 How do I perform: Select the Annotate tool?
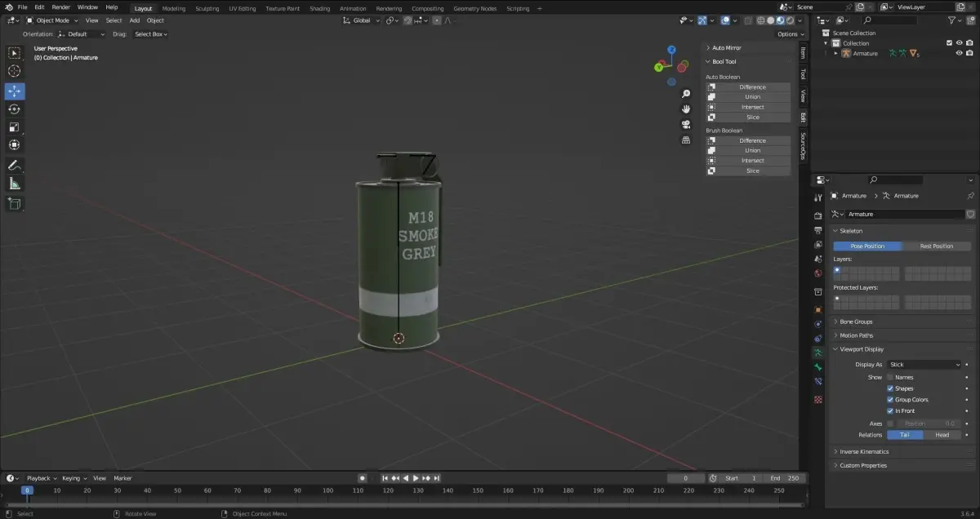click(15, 166)
